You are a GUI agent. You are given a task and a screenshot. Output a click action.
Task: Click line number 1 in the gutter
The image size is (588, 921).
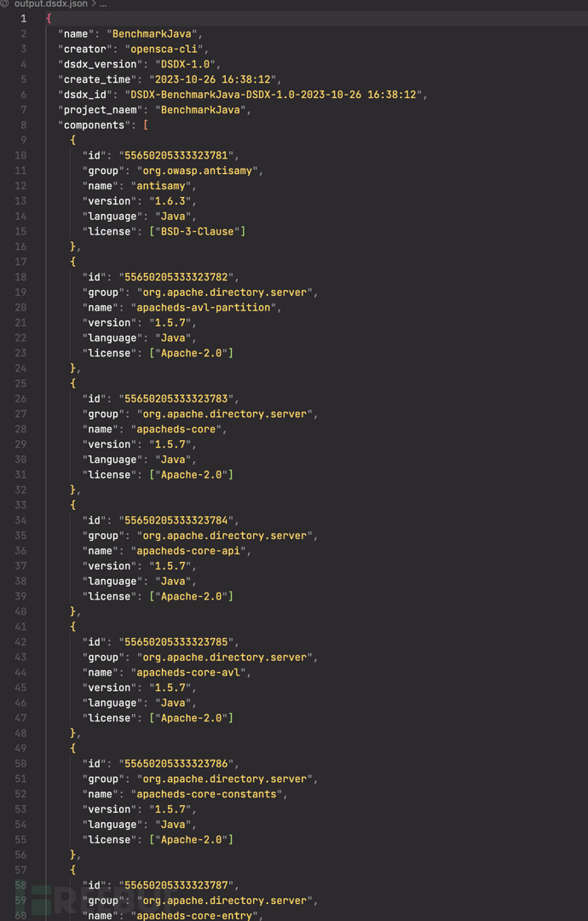[x=23, y=18]
